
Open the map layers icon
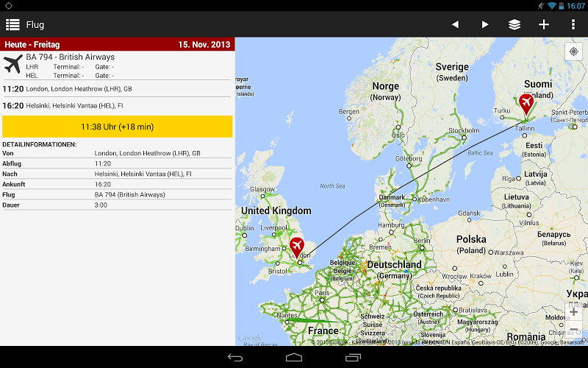514,25
